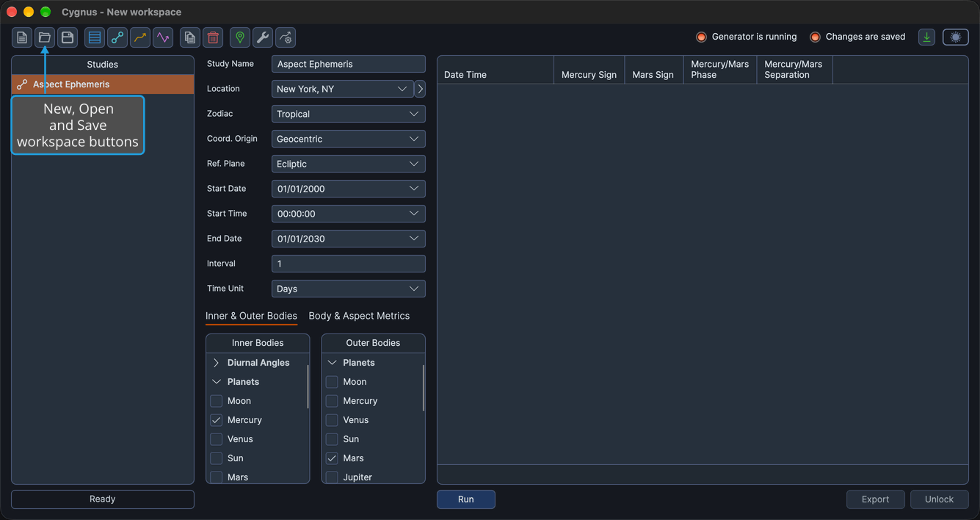This screenshot has width=980, height=520.
Task: Click the Ready status bar
Action: click(103, 499)
